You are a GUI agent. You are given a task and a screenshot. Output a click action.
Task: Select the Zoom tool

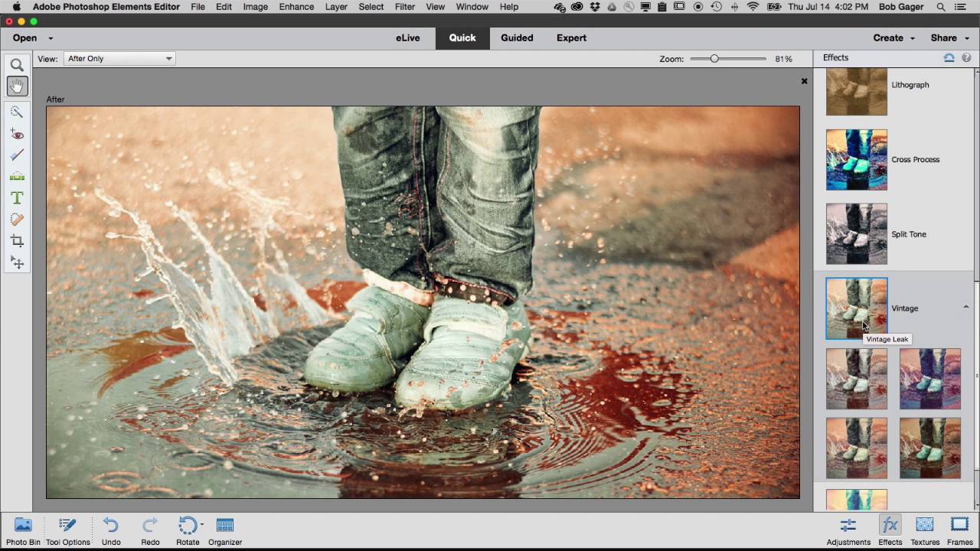17,65
